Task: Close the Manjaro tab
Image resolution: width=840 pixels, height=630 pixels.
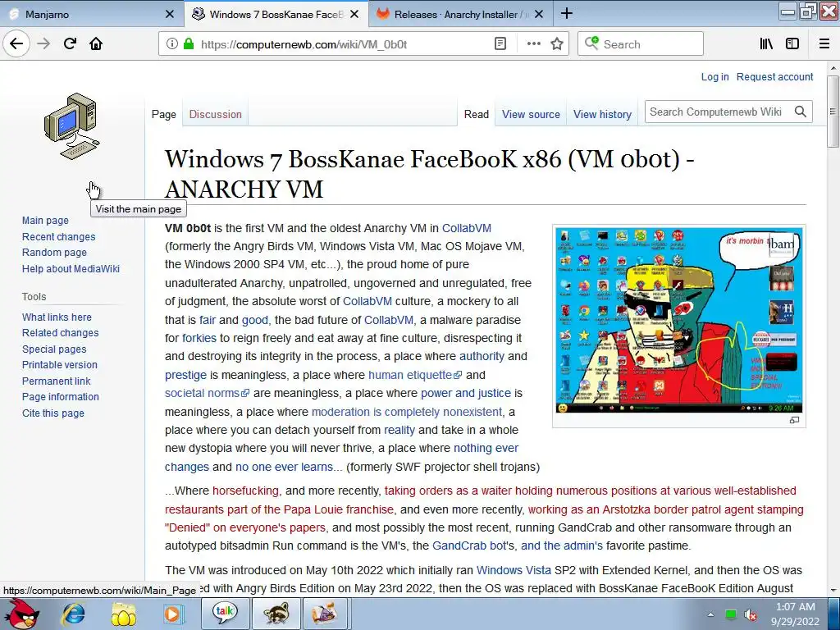Action: pos(169,15)
